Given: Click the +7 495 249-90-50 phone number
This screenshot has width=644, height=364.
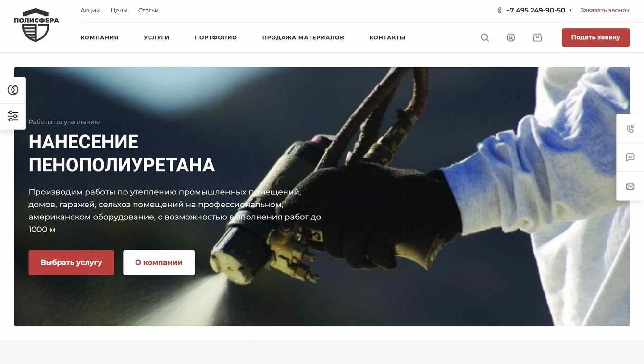Looking at the screenshot, I should (x=535, y=10).
